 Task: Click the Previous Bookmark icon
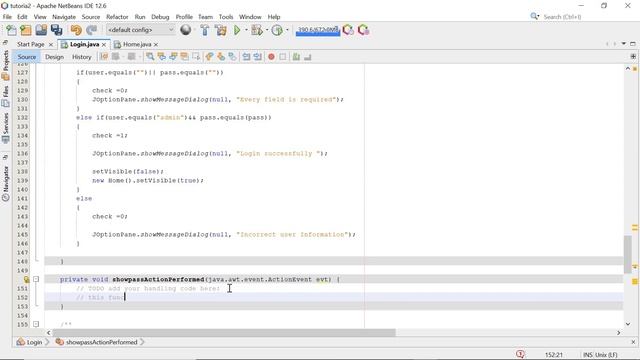pyautogui.click(x=209, y=57)
